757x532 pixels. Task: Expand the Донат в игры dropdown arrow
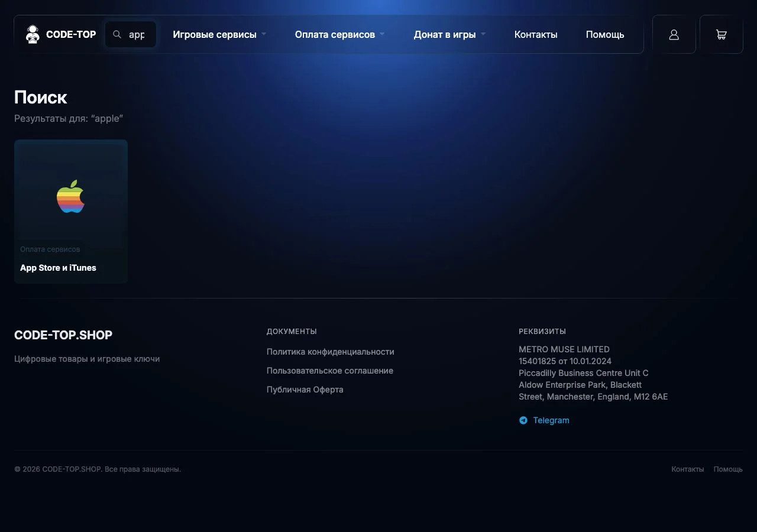coord(483,34)
